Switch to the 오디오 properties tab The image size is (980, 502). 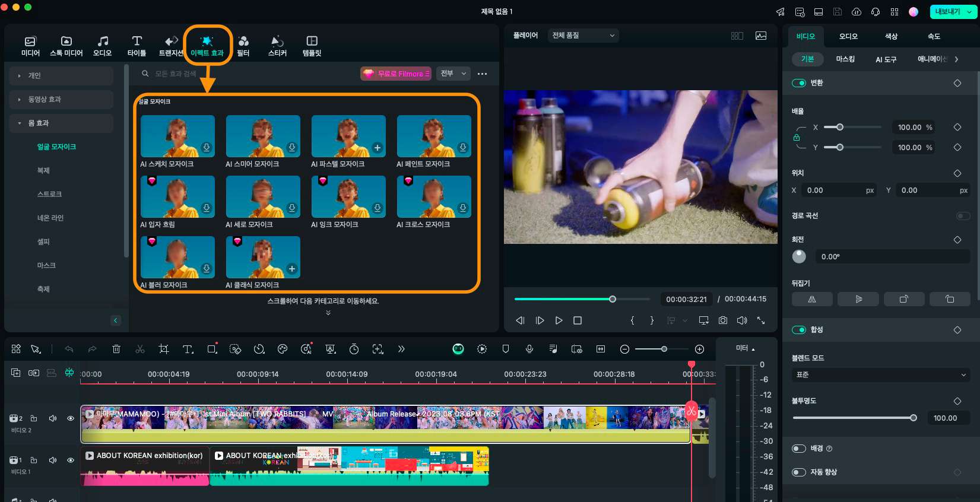pos(848,36)
